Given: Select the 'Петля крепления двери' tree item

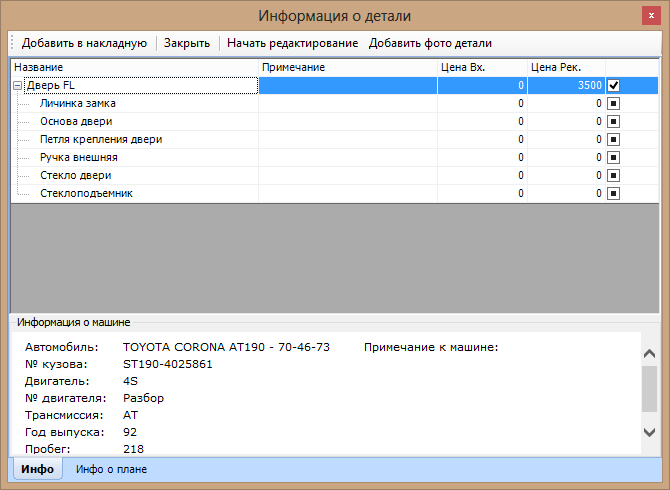Looking at the screenshot, I should 101,139.
